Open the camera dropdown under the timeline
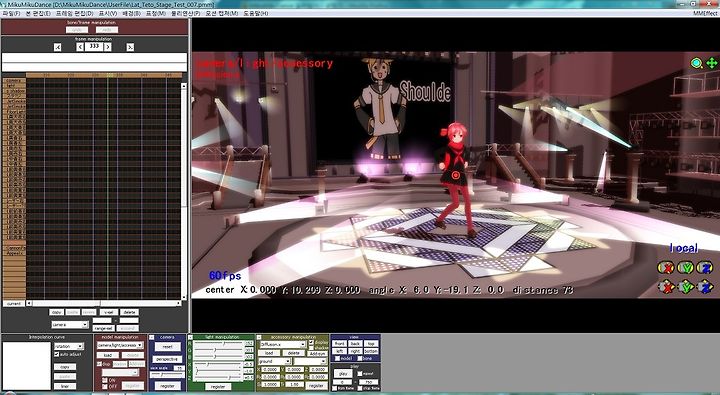The height and width of the screenshot is (395, 720). (70, 325)
